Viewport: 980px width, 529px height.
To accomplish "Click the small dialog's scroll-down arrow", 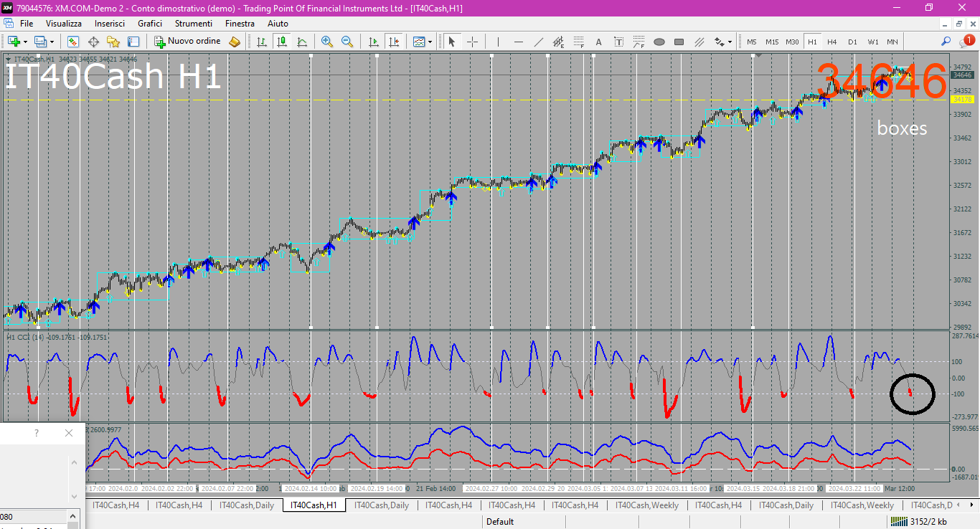I will [x=75, y=496].
